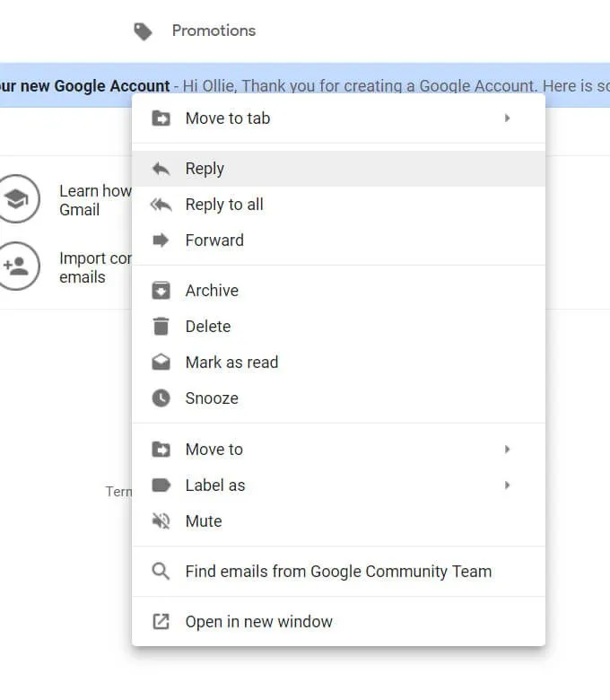The height and width of the screenshot is (700, 610).
Task: Click the Mark as read envelope icon
Action: [161, 362]
